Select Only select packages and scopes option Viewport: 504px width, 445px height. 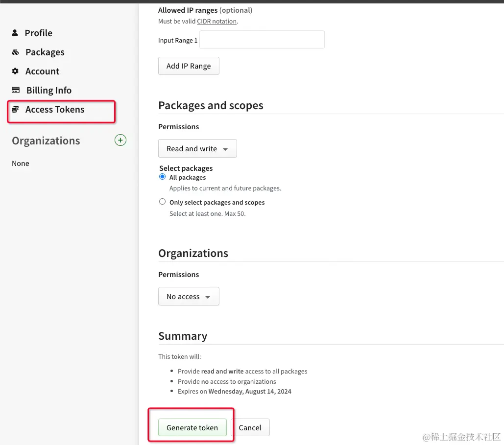tap(163, 202)
